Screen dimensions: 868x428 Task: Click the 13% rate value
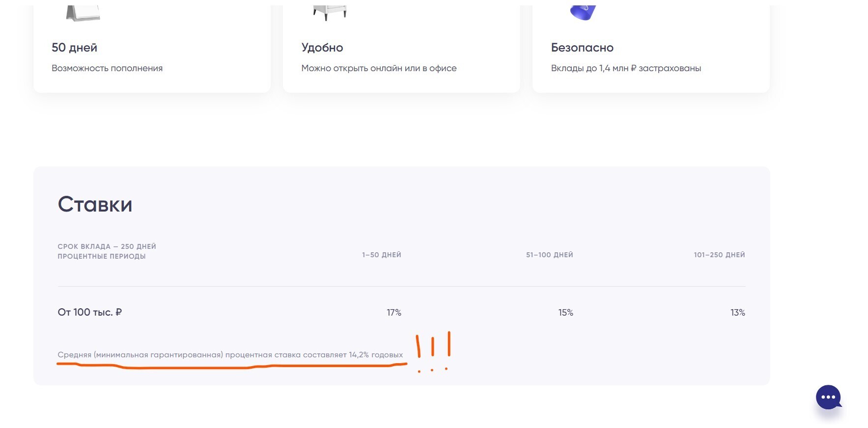pyautogui.click(x=737, y=313)
